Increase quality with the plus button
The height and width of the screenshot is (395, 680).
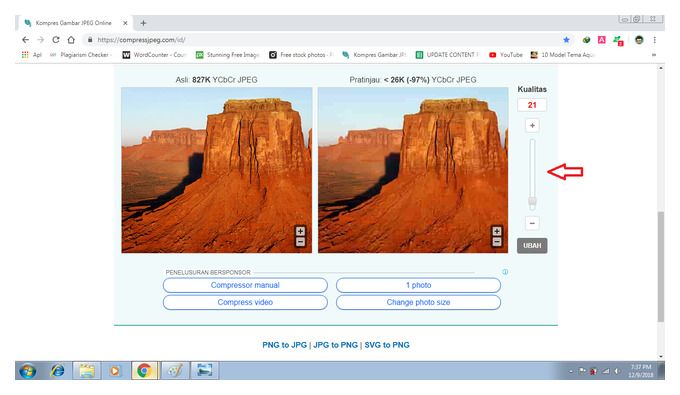532,126
